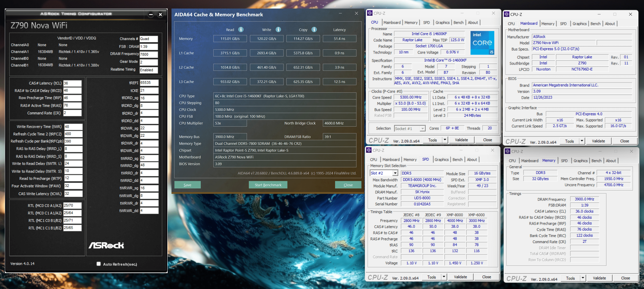644x289 pixels.
Task: Click the Max TDP 125.0 W value
Action: (x=457, y=40)
